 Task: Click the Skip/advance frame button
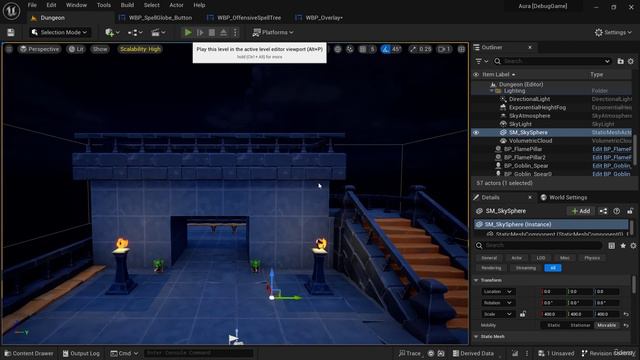[x=200, y=32]
